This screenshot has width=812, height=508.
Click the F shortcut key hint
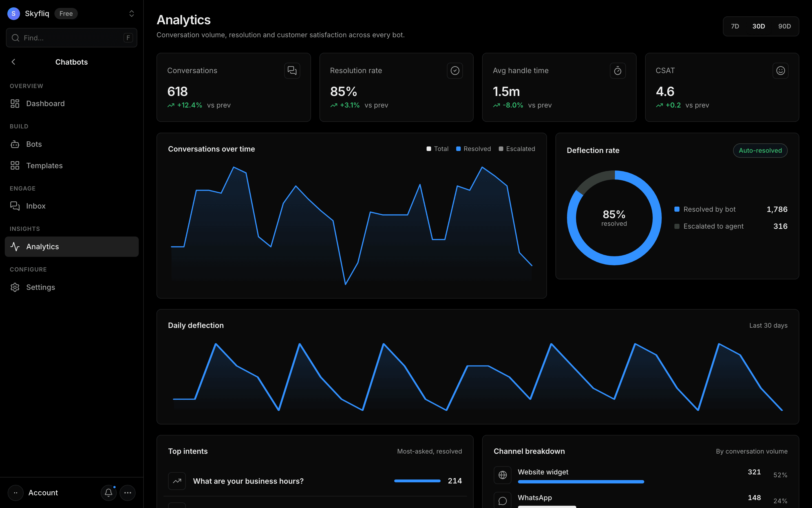pos(128,38)
